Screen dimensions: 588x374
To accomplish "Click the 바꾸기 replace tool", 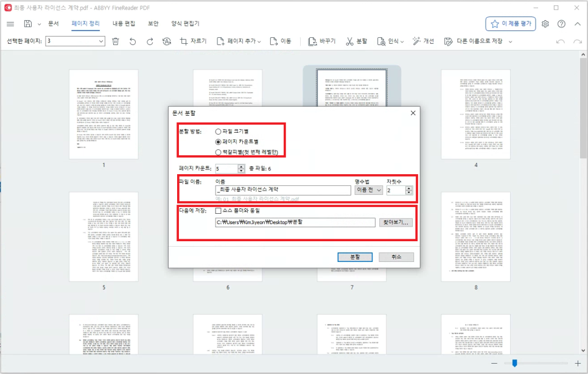I will click(322, 41).
